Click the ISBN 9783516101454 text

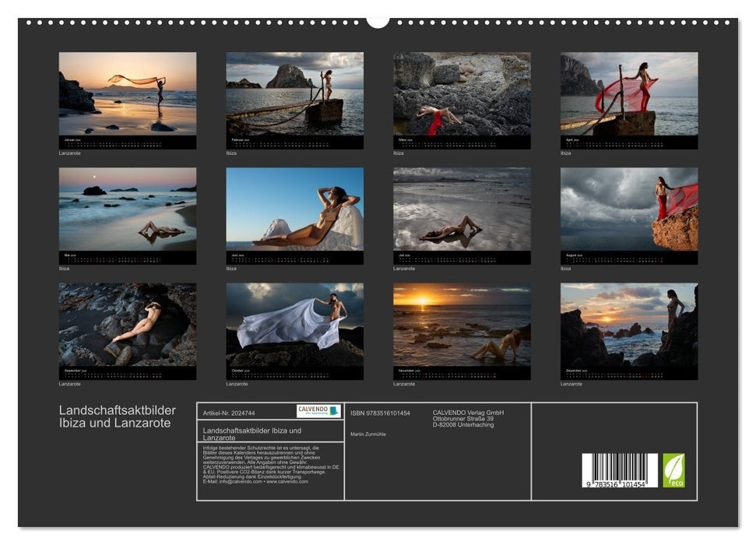click(380, 413)
